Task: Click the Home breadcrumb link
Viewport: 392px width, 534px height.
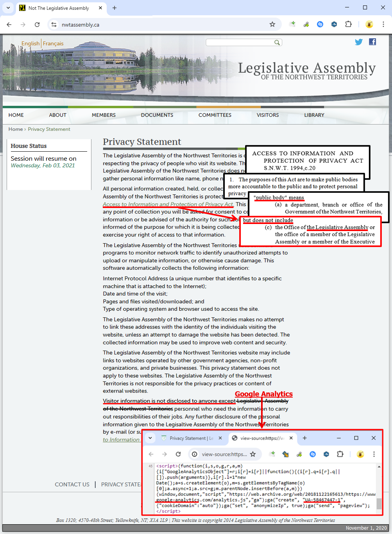Action: [x=16, y=129]
